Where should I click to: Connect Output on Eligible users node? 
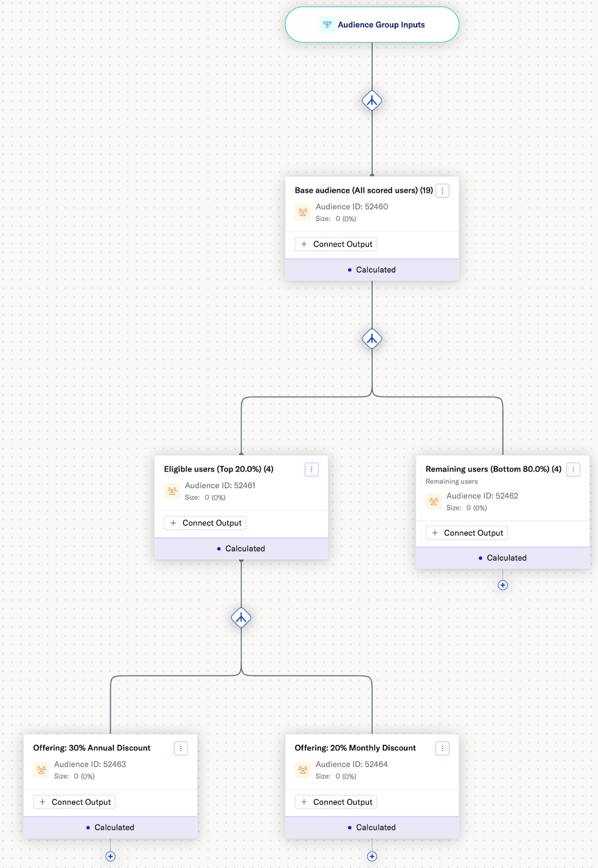(x=205, y=523)
